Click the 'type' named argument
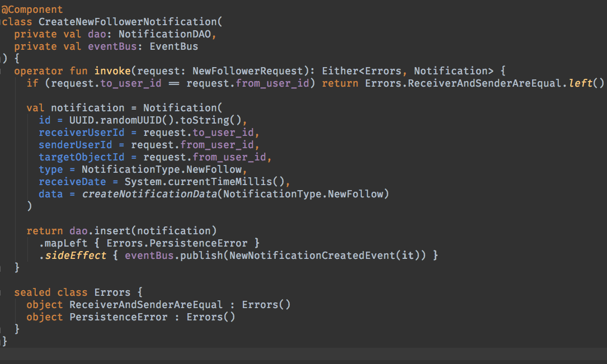 (51, 169)
